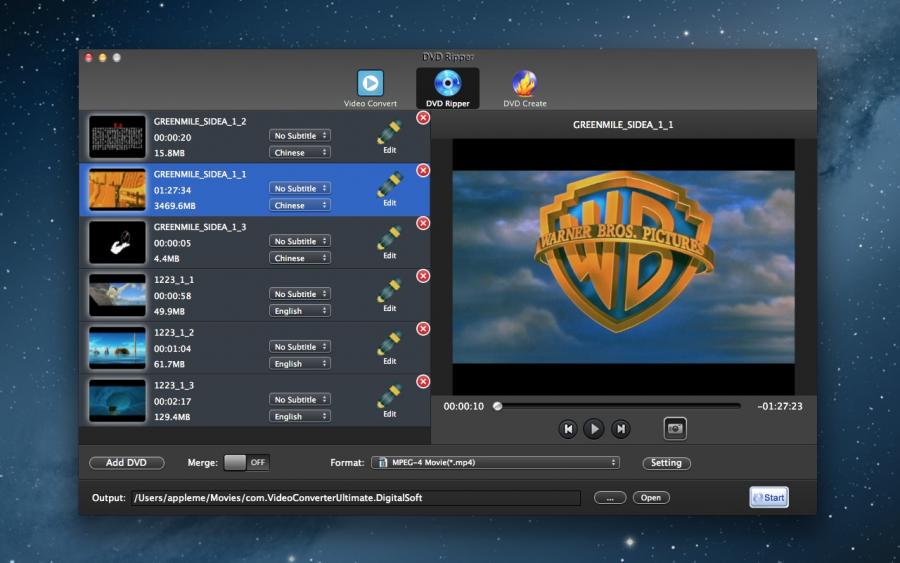Click the Add DVD button
This screenshot has height=563, width=900.
127,463
